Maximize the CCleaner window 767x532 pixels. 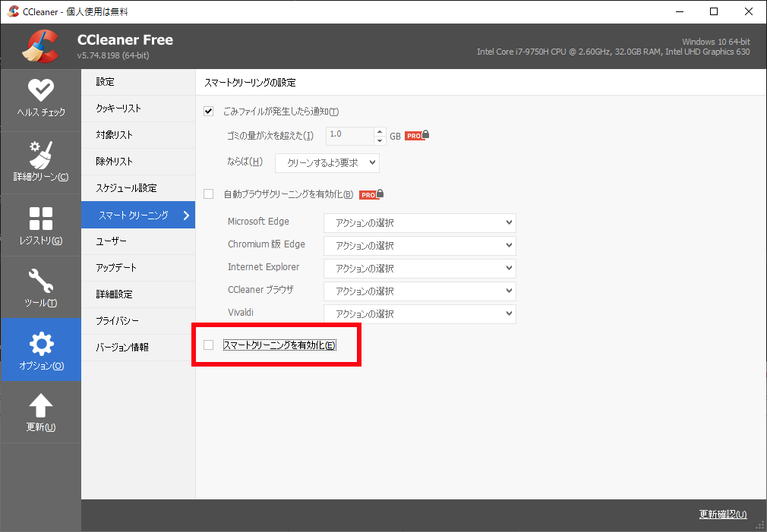coord(714,11)
